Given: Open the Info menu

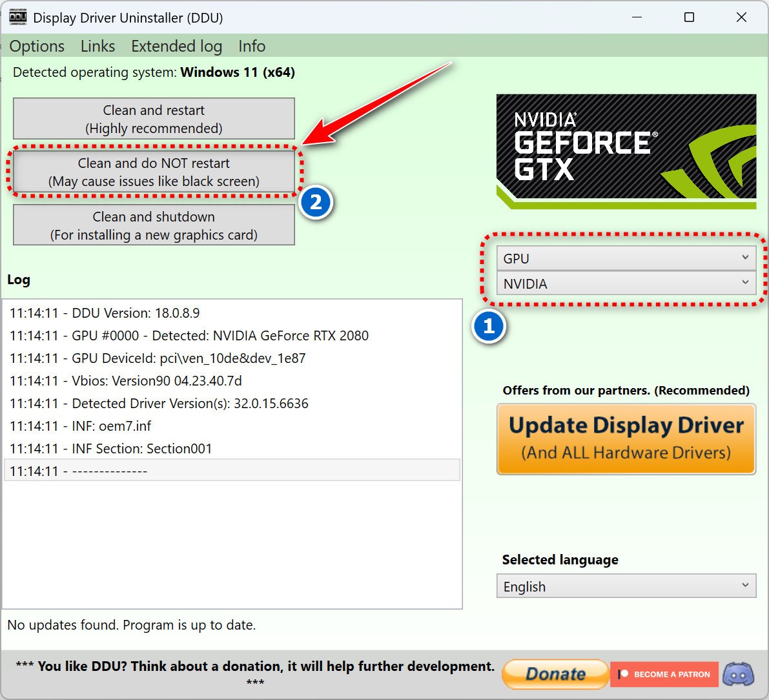Looking at the screenshot, I should pyautogui.click(x=252, y=46).
